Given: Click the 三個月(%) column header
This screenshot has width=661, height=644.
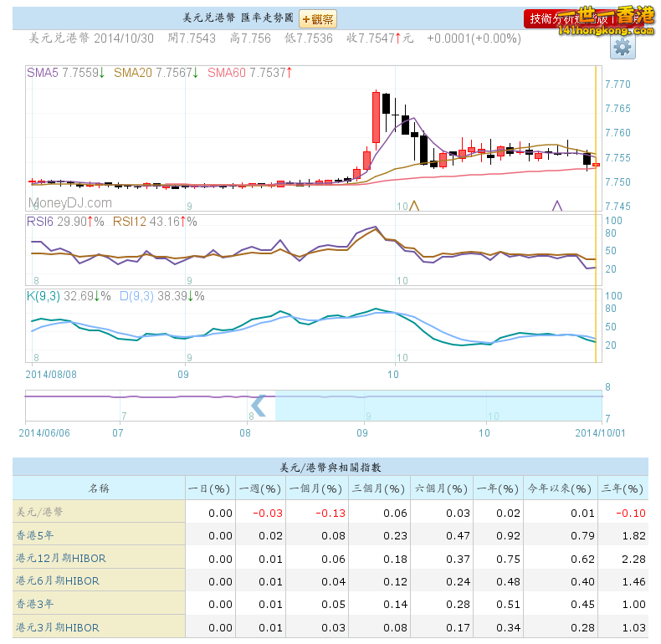Looking at the screenshot, I should [x=379, y=488].
